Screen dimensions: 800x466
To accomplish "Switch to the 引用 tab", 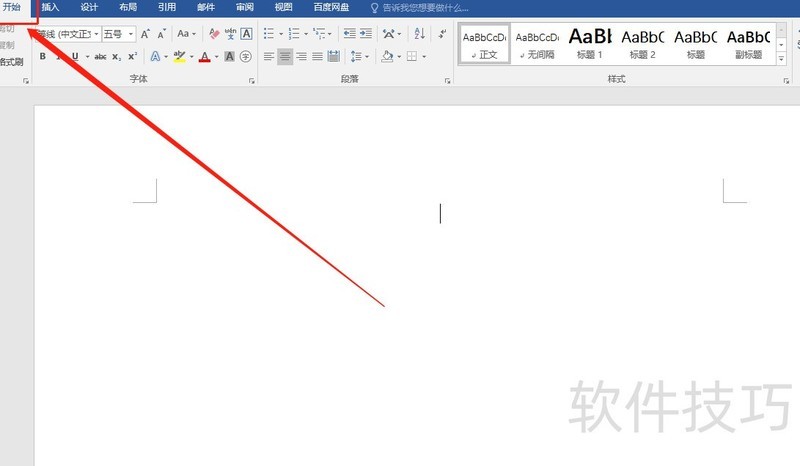I will point(167,7).
